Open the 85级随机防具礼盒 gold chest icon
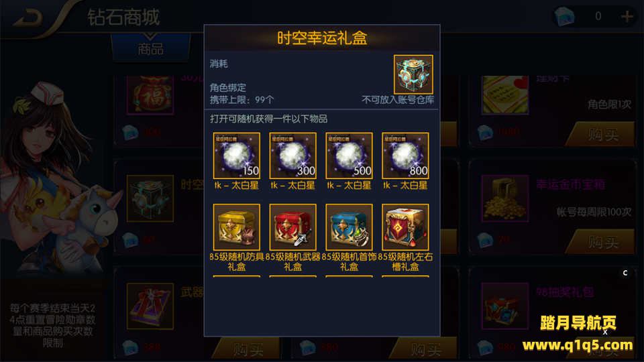The height and width of the screenshot is (362, 644). 237,227
